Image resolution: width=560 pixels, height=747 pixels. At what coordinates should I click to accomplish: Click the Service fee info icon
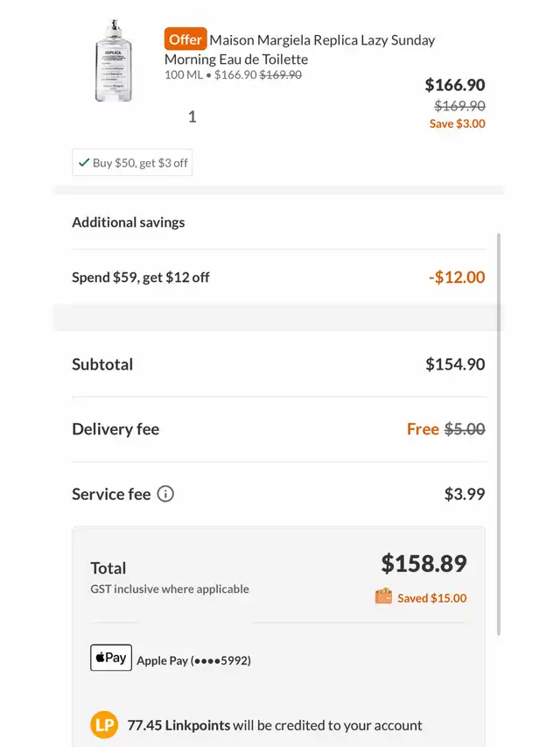pos(165,494)
